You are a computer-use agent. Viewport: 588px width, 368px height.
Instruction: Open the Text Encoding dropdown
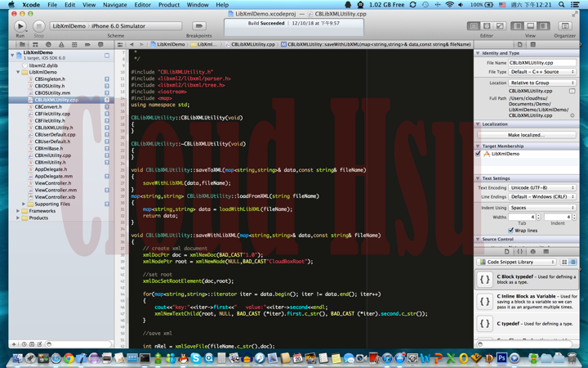(x=542, y=187)
